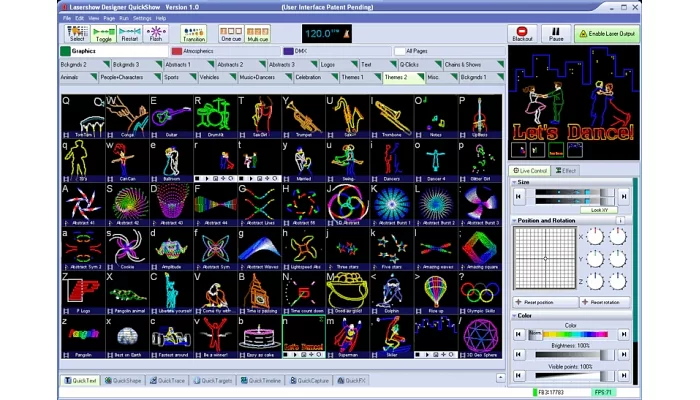Jump Brightness to minimum
The height and width of the screenshot is (400, 700).
tap(518, 354)
